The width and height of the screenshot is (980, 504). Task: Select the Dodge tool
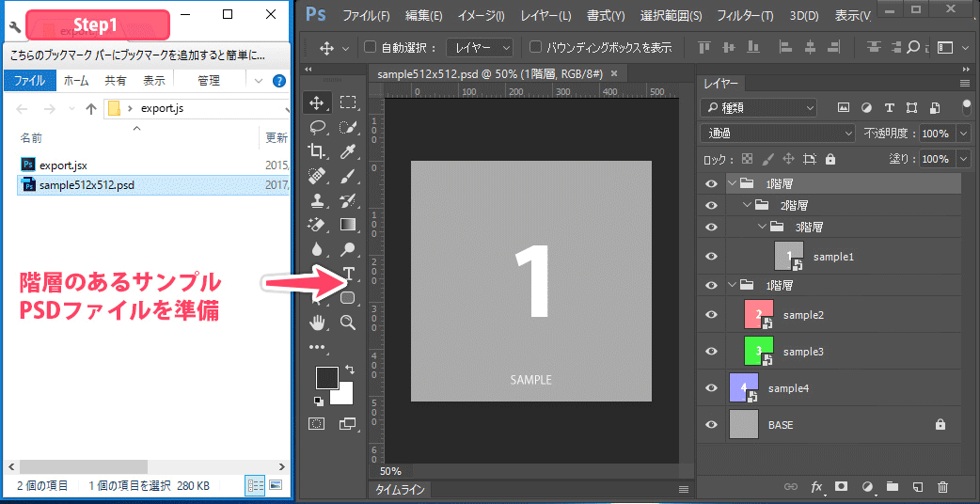click(348, 250)
